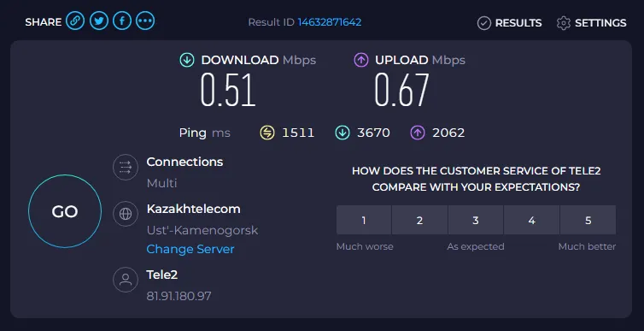Click the idle ping latency icon
Image resolution: width=644 pixels, height=331 pixels.
click(x=267, y=133)
